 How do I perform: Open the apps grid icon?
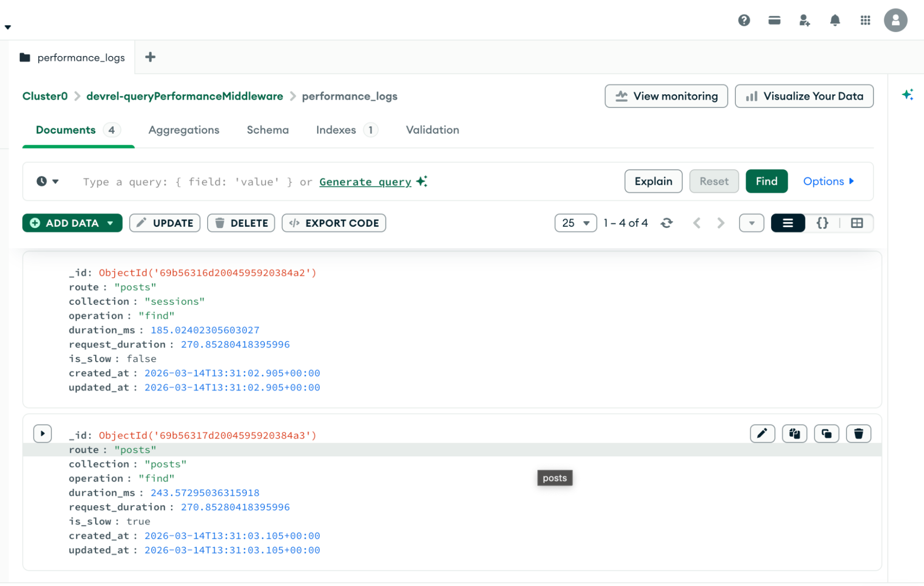865,20
